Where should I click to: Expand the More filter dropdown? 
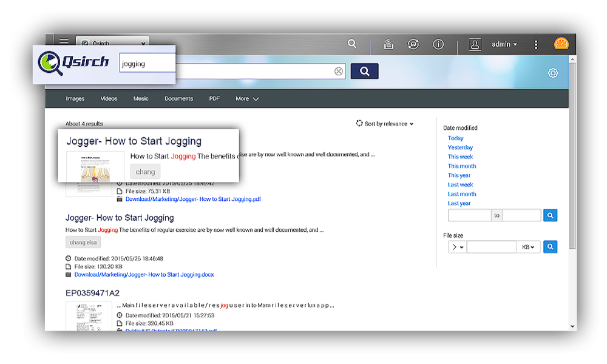coord(247,99)
